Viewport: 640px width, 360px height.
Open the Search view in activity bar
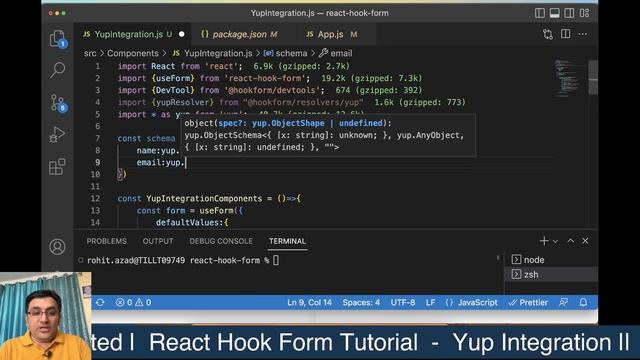58,70
